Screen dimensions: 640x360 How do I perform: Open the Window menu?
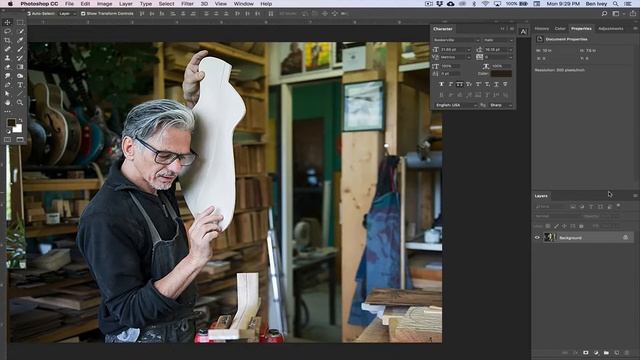click(x=244, y=4)
